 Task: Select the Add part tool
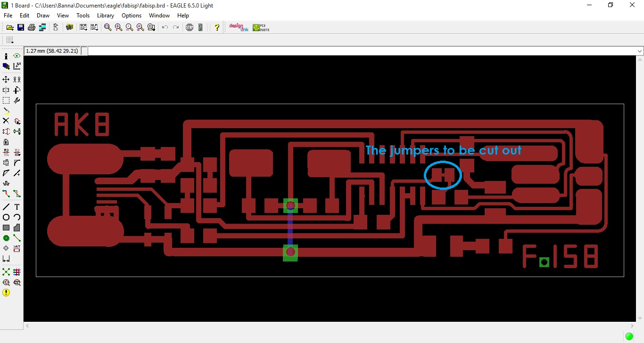click(17, 121)
